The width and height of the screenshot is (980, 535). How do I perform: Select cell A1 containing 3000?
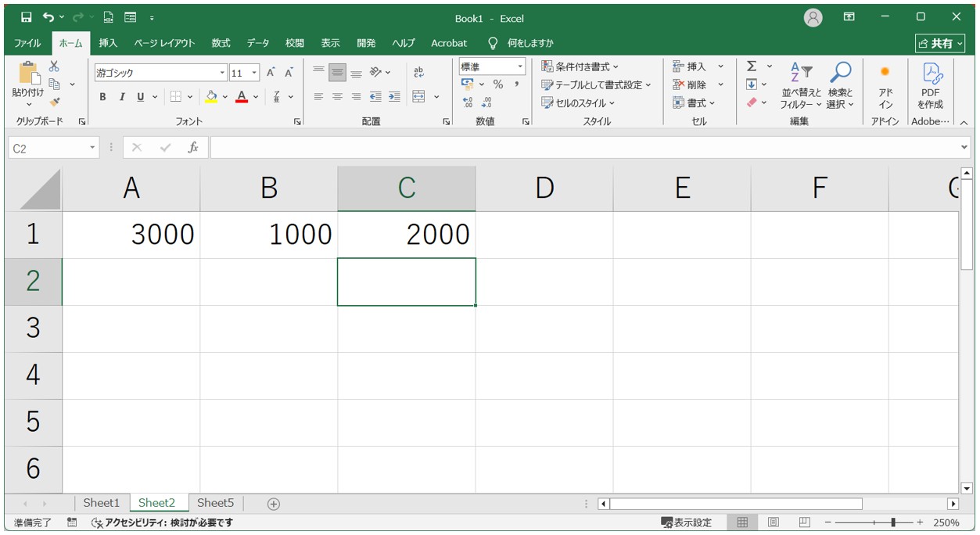point(131,235)
